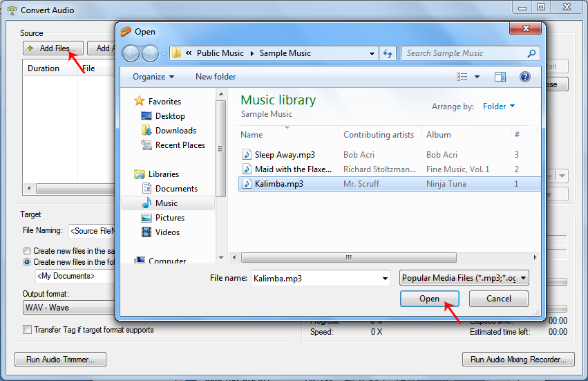Image resolution: width=588 pixels, height=381 pixels.
Task: Click the Documents library icon
Action: click(x=146, y=188)
